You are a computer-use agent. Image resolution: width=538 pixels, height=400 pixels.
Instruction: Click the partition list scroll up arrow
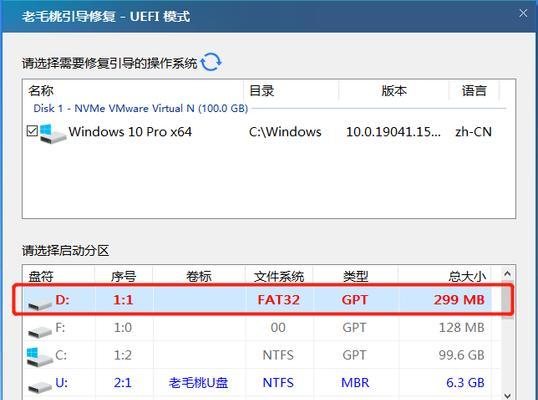pyautogui.click(x=507, y=273)
